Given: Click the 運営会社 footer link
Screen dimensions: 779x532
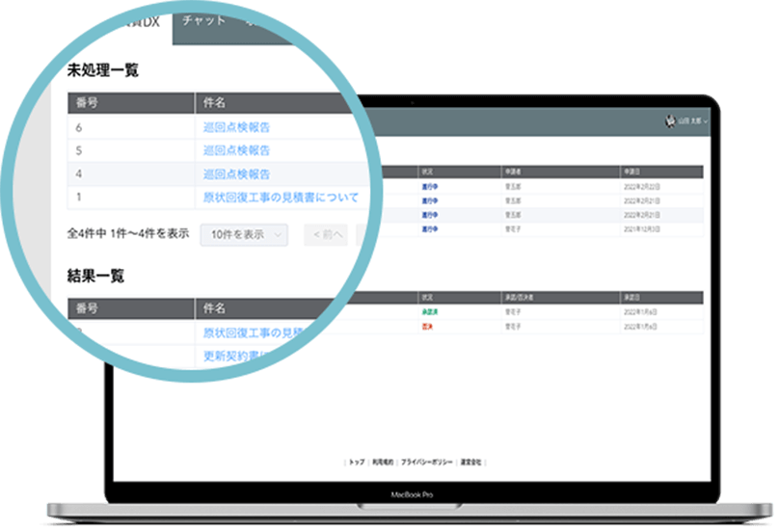Looking at the screenshot, I should [x=471, y=463].
